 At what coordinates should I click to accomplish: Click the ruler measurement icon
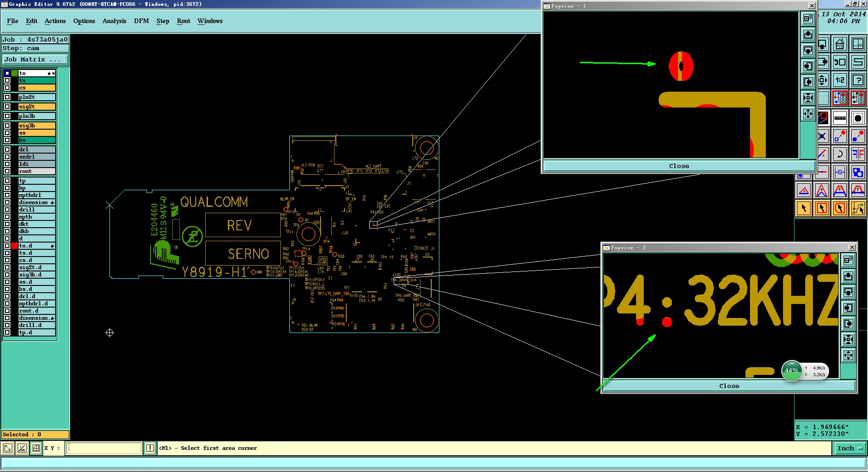pyautogui.click(x=840, y=118)
